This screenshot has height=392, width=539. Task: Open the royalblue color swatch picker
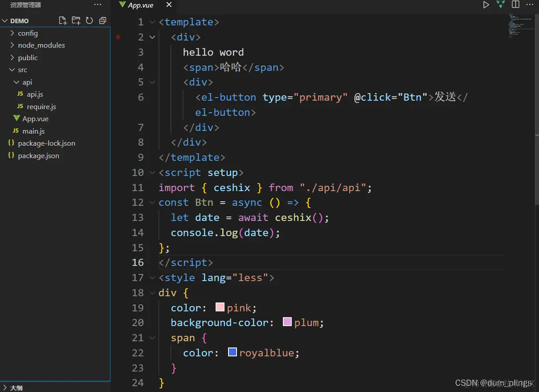pyautogui.click(x=233, y=352)
